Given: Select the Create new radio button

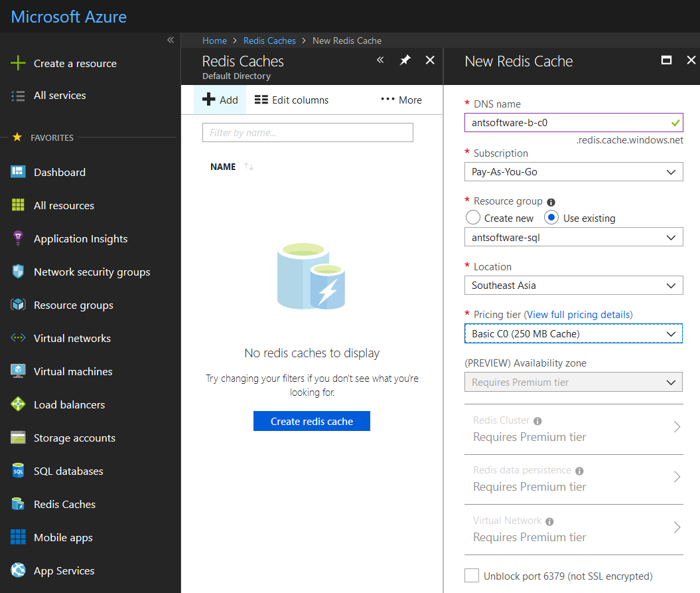Looking at the screenshot, I should [x=473, y=218].
